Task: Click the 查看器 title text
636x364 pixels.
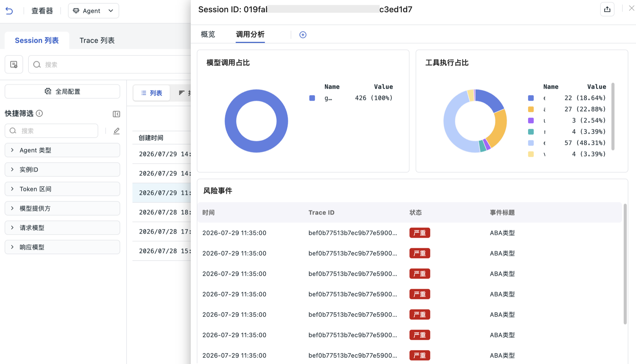Action: coord(42,11)
